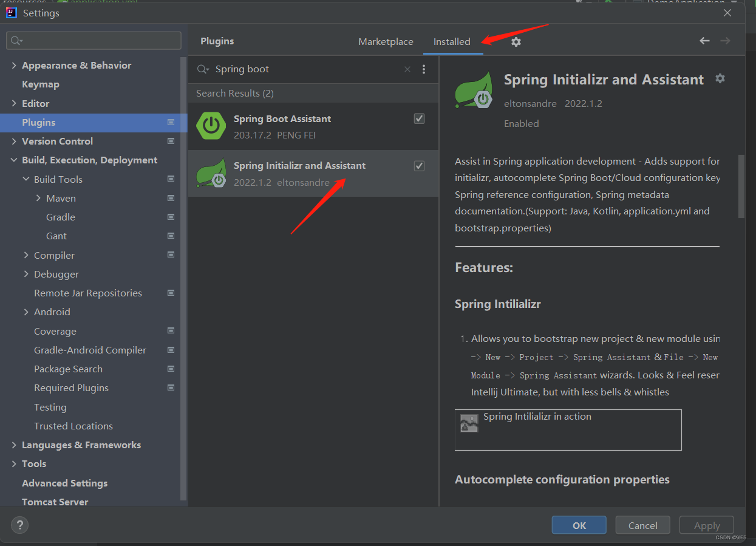Focus the settings search field
Screen dimensions: 756x546
coord(94,41)
